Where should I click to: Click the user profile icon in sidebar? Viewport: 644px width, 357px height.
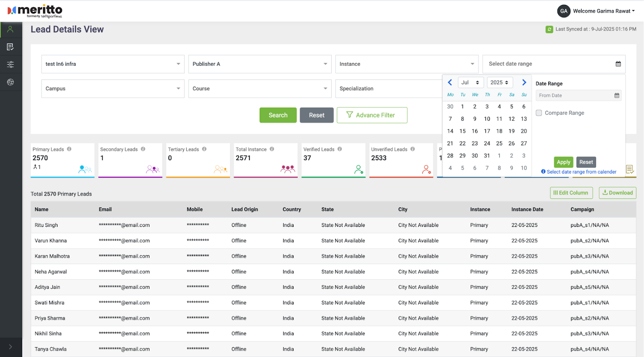coord(10,29)
